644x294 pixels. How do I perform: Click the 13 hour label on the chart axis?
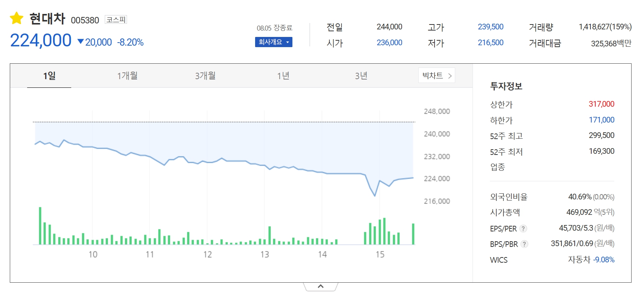265,255
